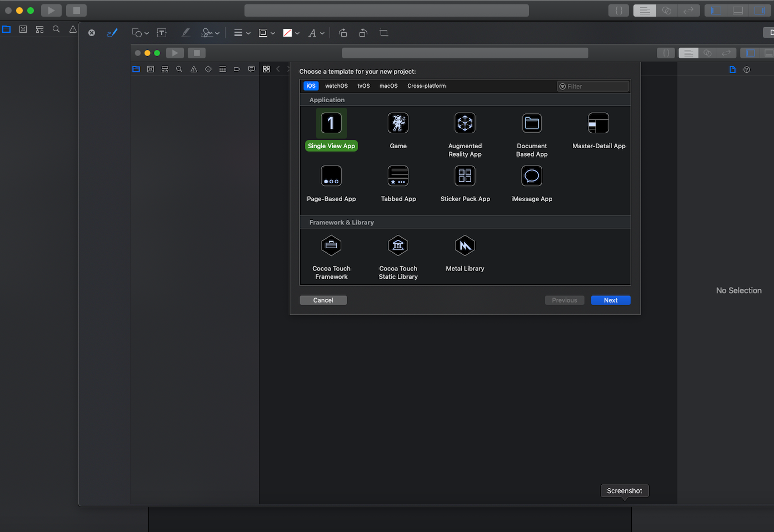
Task: Open the Shapes dropdown in markup toolbar
Action: [140, 33]
